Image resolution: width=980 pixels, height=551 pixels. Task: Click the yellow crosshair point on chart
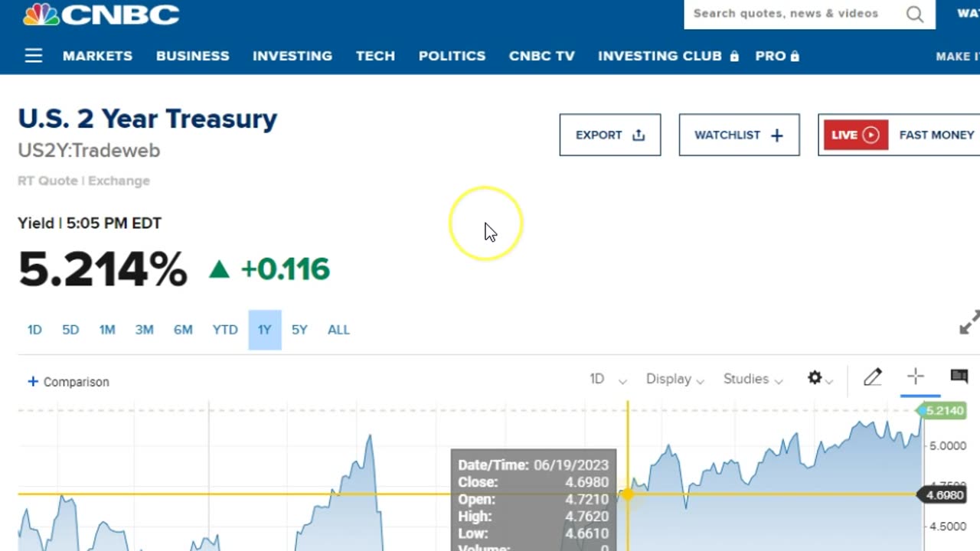pos(628,494)
